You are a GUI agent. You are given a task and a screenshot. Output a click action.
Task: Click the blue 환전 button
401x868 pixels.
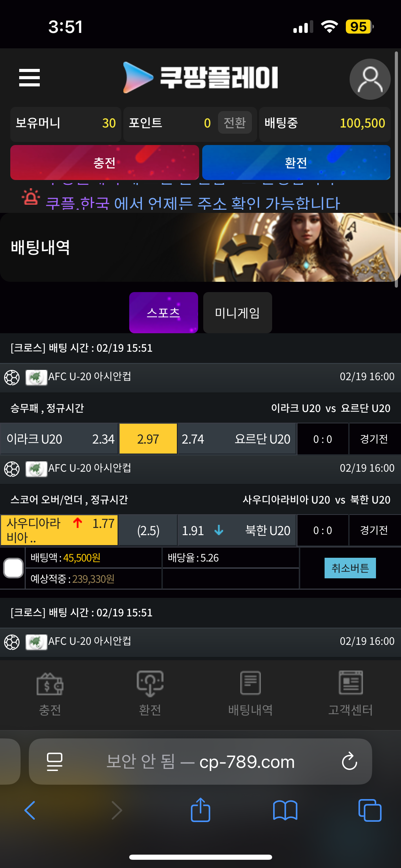point(296,162)
